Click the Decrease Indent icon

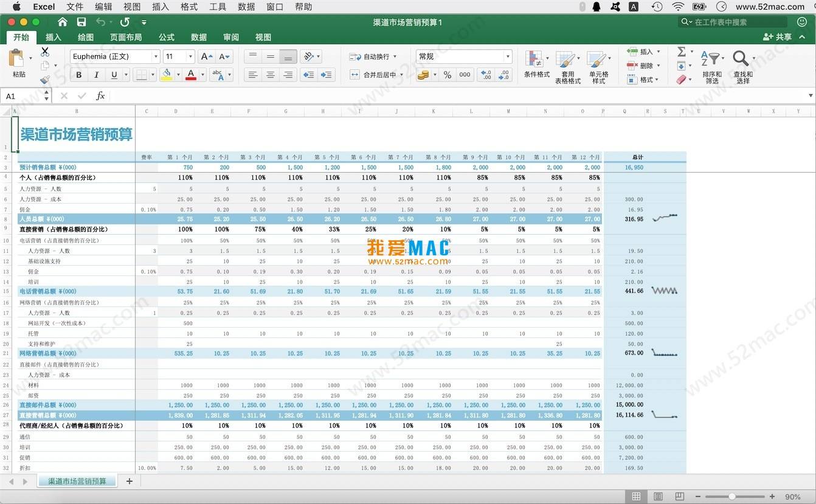coord(309,75)
